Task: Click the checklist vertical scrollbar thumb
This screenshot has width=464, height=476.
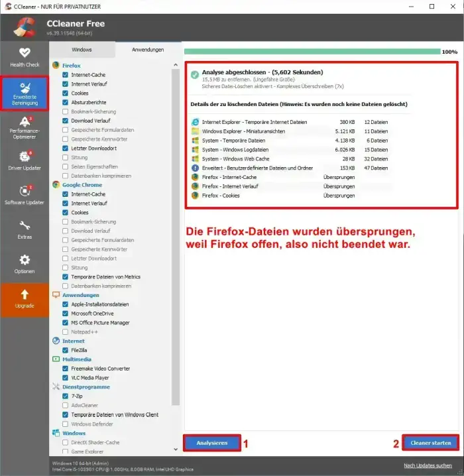Action: point(176,237)
